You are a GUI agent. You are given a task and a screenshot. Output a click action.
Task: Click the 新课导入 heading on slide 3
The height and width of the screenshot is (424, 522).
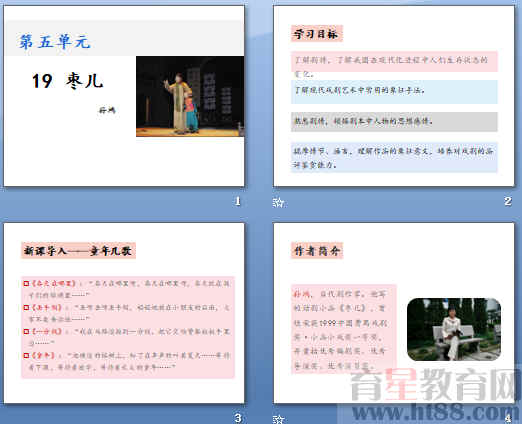[78, 251]
